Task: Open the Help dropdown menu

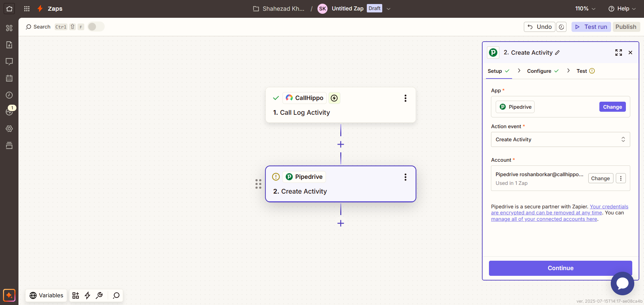Action: [x=622, y=9]
